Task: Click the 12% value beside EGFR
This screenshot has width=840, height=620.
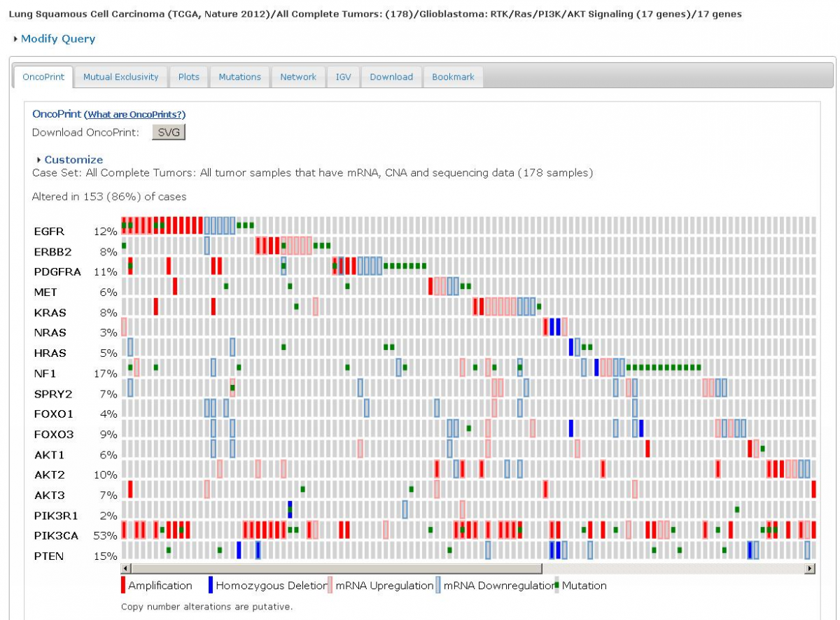Action: pyautogui.click(x=106, y=232)
